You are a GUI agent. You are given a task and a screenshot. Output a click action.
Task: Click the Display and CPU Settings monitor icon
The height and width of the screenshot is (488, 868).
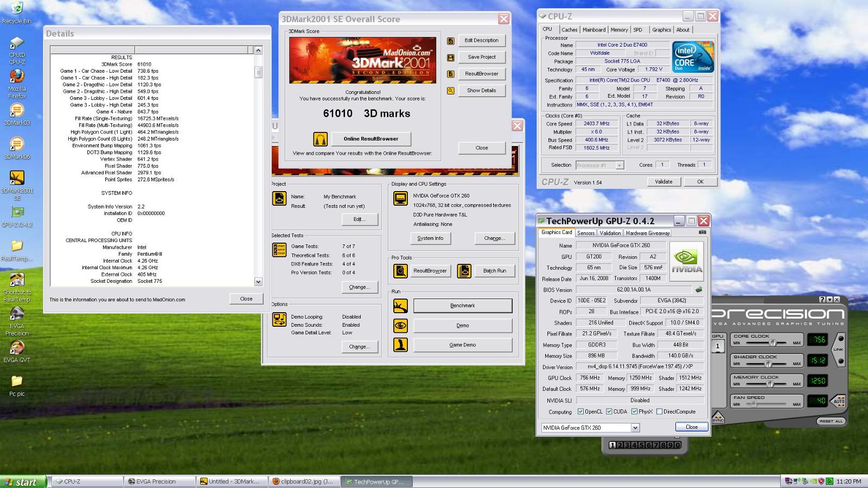point(400,198)
